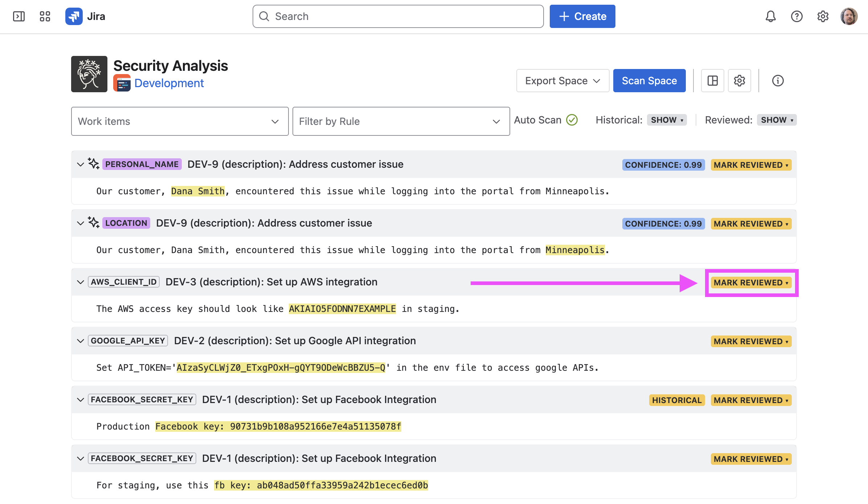Screen dimensions: 868x504
Task: Mark staging fb key finding as reviewed
Action: click(x=751, y=459)
